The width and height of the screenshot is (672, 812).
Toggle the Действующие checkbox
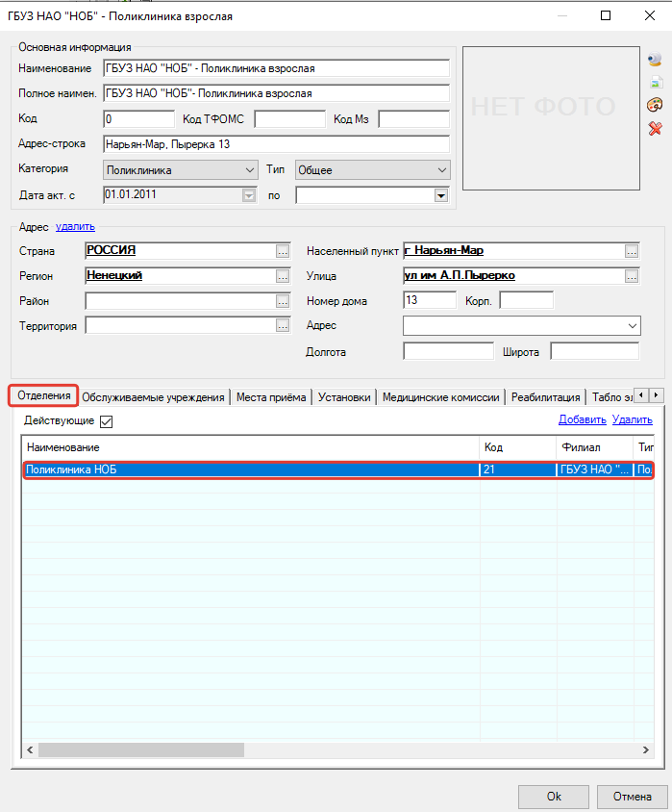[106, 421]
